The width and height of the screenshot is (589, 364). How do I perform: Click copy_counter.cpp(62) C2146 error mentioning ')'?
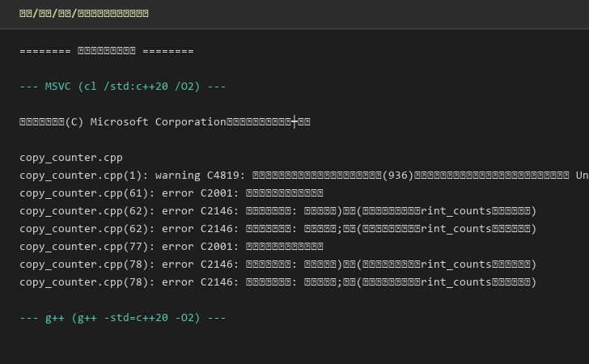(278, 211)
